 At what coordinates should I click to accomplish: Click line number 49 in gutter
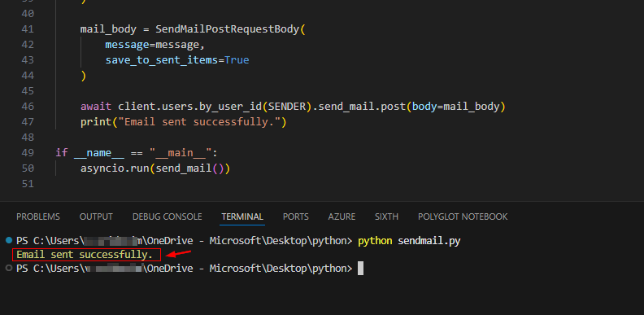tap(27, 153)
